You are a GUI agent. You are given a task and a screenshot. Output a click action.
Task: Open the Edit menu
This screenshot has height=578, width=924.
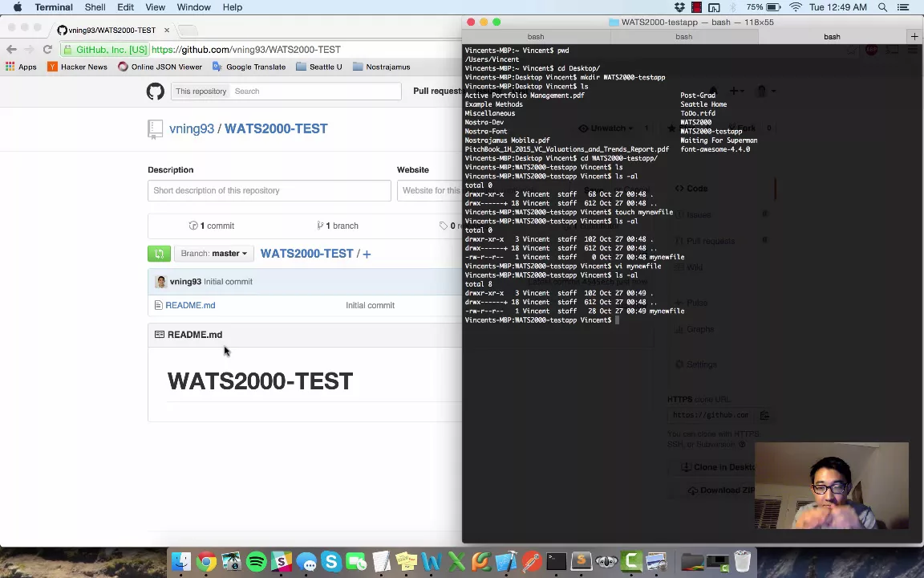[125, 7]
